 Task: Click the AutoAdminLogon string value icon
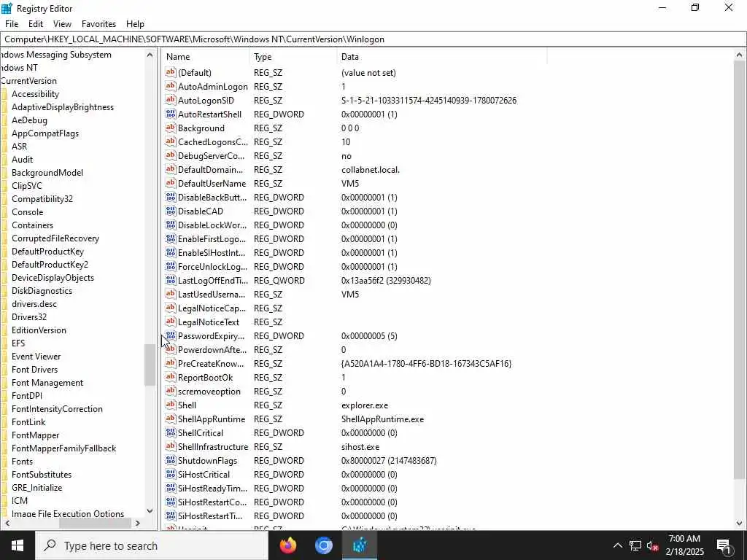[170, 86]
